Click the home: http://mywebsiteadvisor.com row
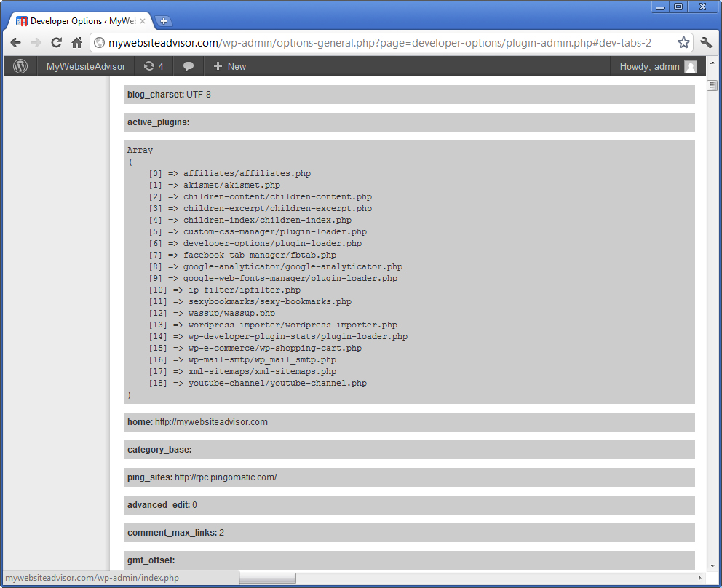Viewport: 722px width, 588px height. [x=409, y=422]
